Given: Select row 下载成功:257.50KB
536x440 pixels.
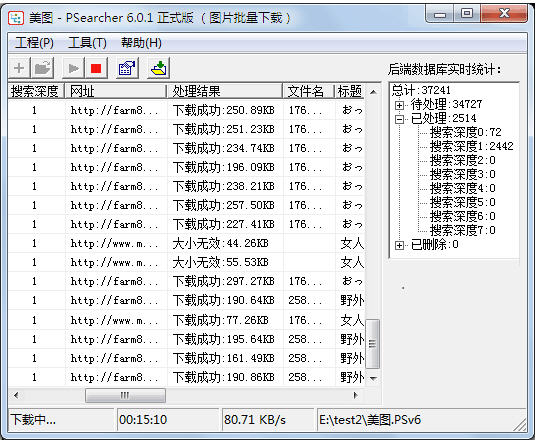Looking at the screenshot, I should coord(187,205).
